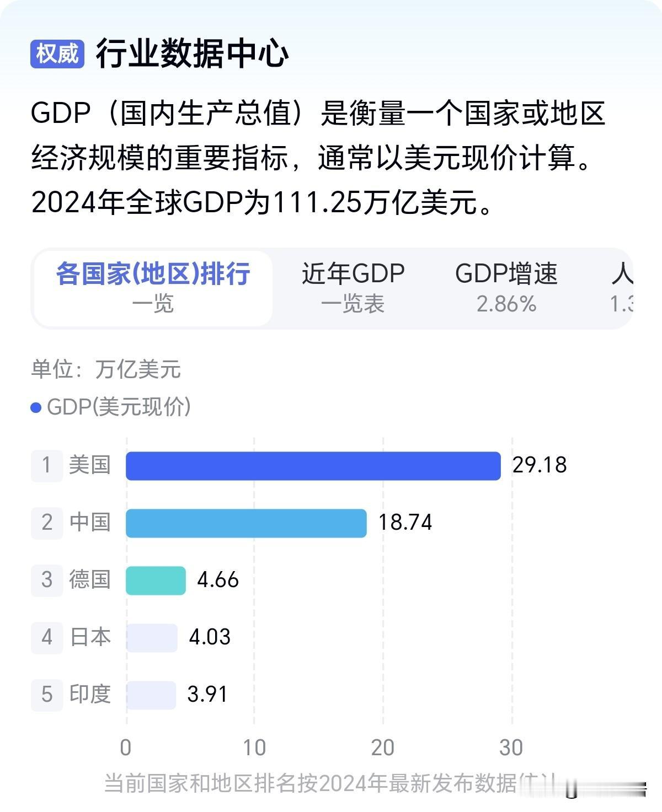Select the 各国家(地区)排行 tab

pos(153,288)
